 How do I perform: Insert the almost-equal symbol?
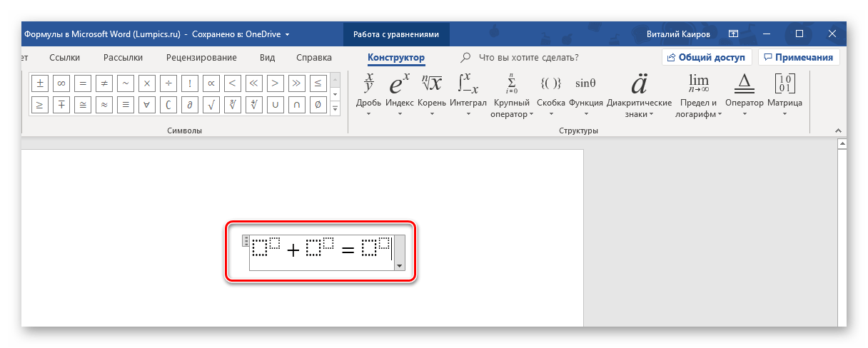click(x=104, y=105)
